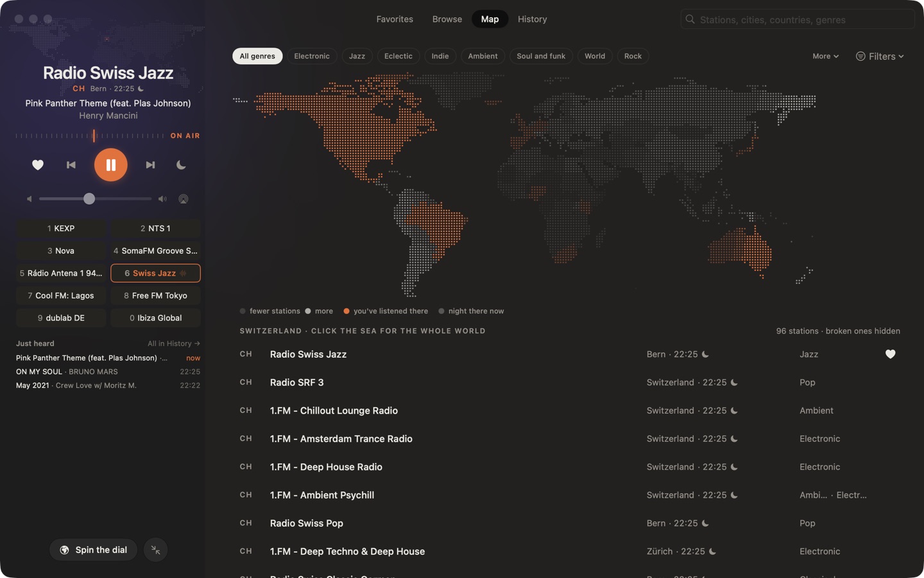924x578 pixels.
Task: Click the loud volume speaker icon
Action: (162, 199)
